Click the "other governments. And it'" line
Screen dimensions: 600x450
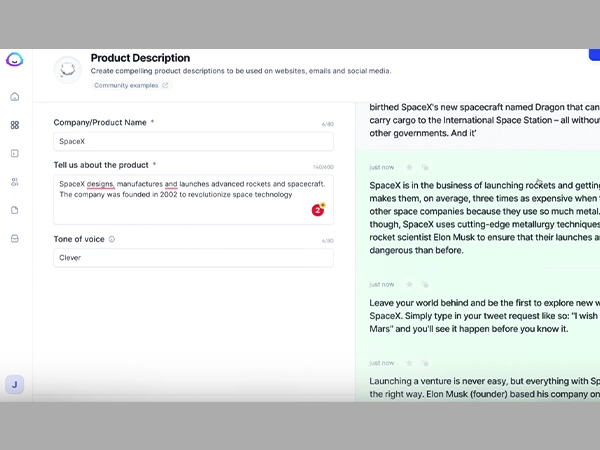(x=422, y=133)
